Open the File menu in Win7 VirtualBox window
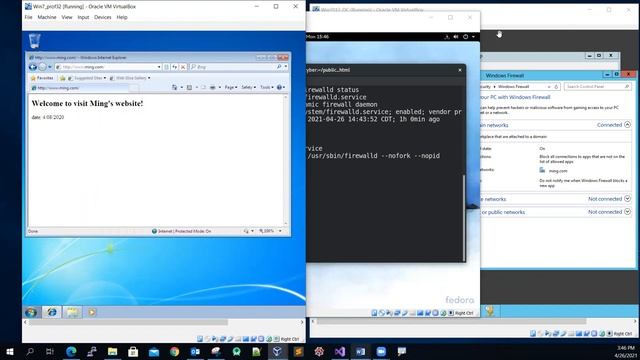This screenshot has width=640, height=360. pos(28,17)
